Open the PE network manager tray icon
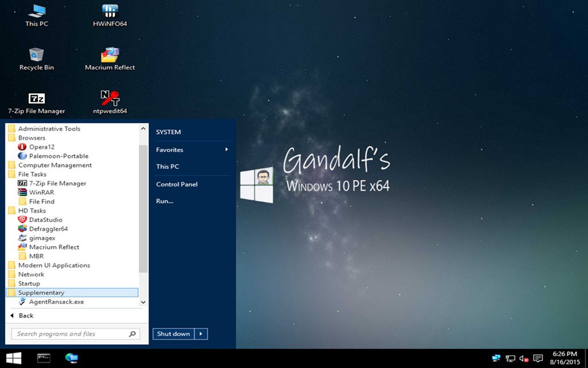Screen dimensions: 588x368 496,359
